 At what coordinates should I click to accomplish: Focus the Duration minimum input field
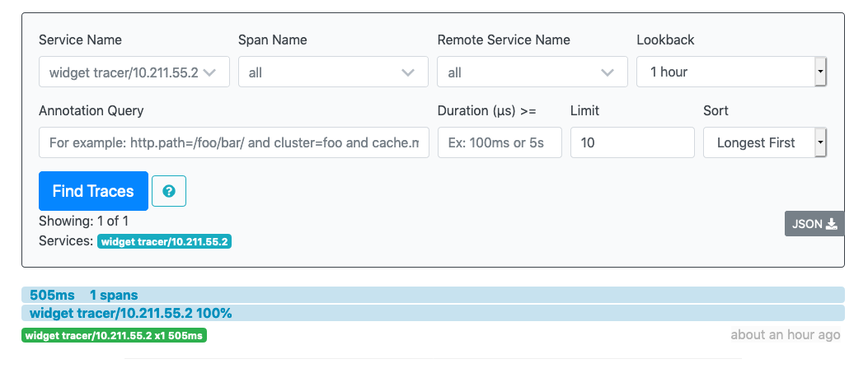[x=500, y=142]
